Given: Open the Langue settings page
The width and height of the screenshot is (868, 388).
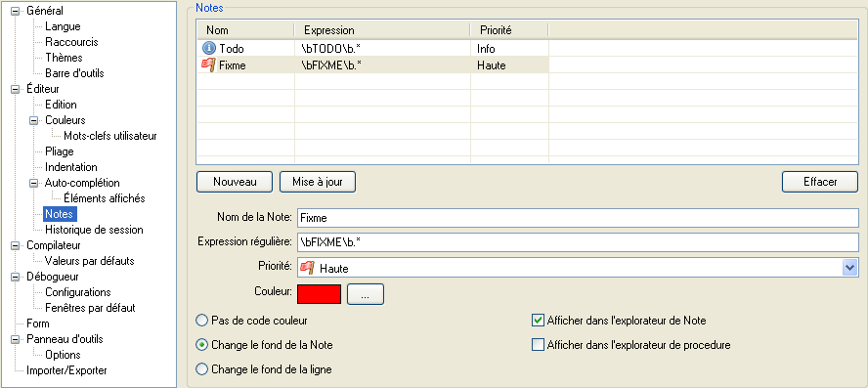Looking at the screenshot, I should (64, 26).
